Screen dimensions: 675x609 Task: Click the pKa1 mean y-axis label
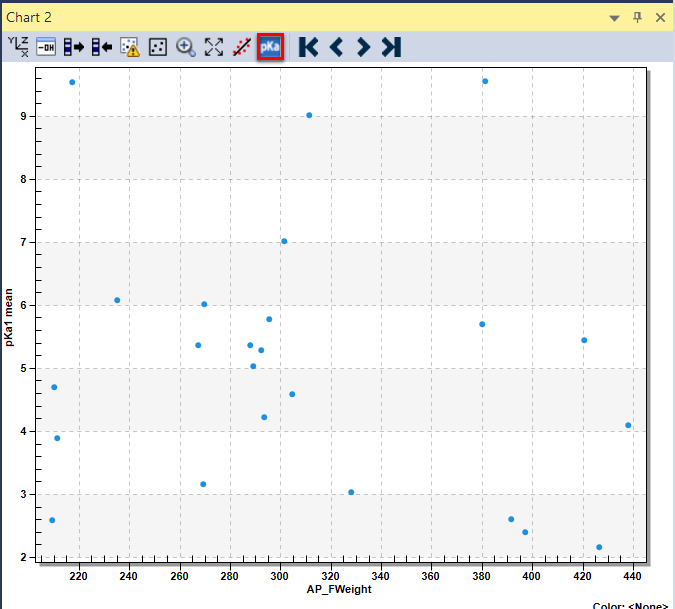tap(9, 317)
